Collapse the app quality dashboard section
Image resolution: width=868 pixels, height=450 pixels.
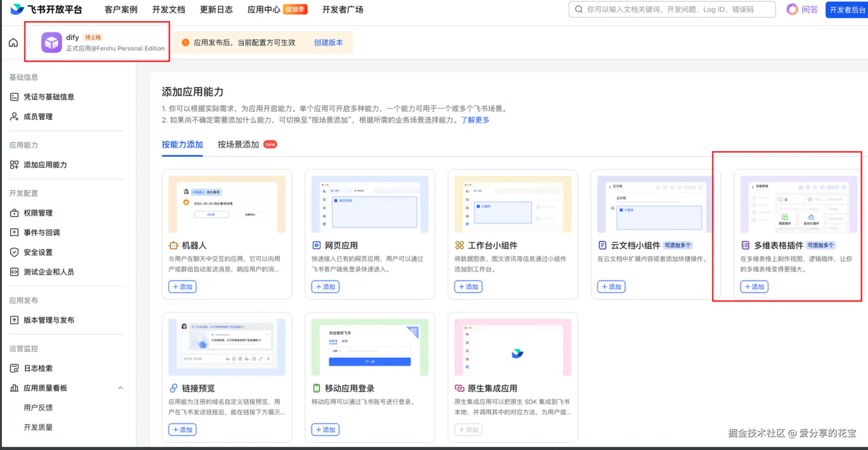click(x=120, y=388)
